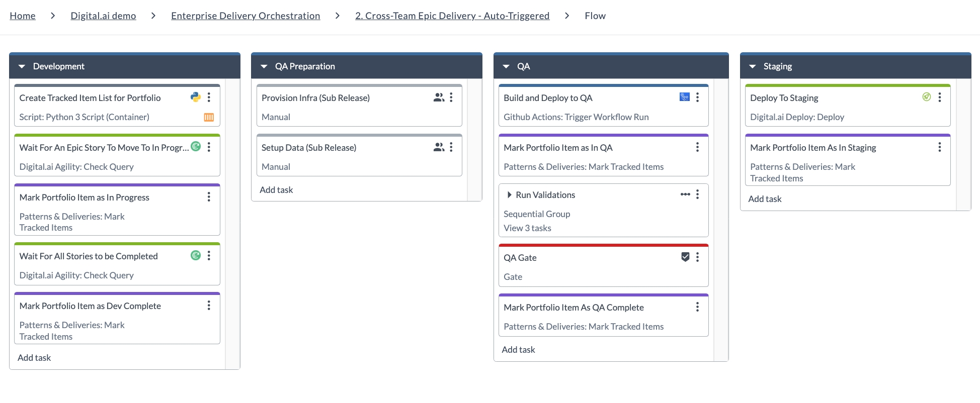Click Agility icon on Wait For An Epic Story task
The image size is (980, 403).
(196, 147)
